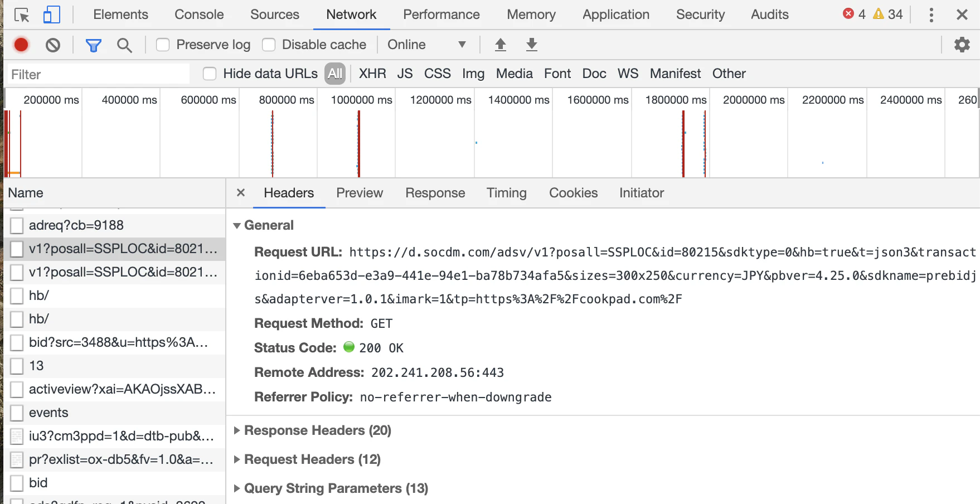980x504 pixels.
Task: Click the 1000000 ms timeline marker bar
Action: (359, 144)
